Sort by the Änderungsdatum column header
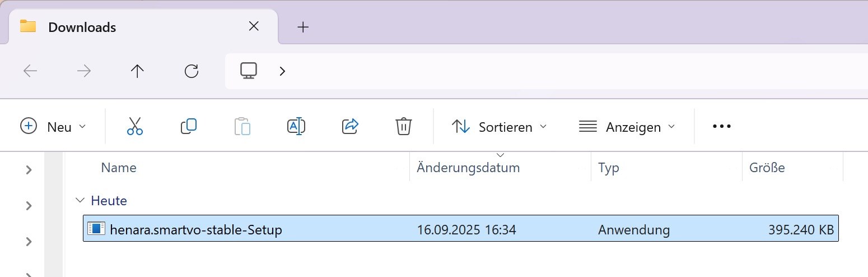 (468, 168)
